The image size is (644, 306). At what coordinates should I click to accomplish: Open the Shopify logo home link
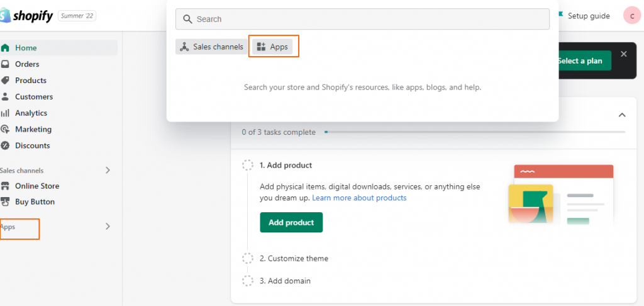click(x=26, y=16)
